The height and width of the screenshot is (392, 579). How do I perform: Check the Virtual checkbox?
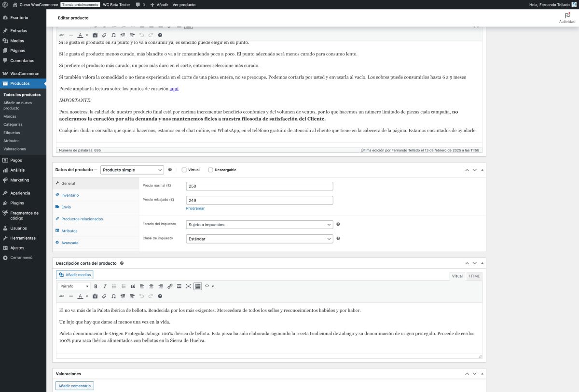coord(184,170)
